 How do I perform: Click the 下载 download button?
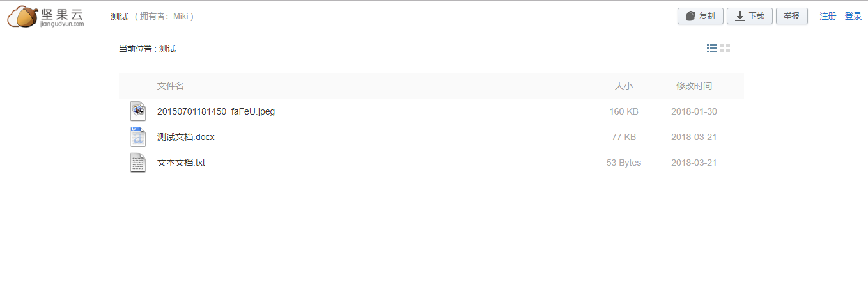(750, 16)
